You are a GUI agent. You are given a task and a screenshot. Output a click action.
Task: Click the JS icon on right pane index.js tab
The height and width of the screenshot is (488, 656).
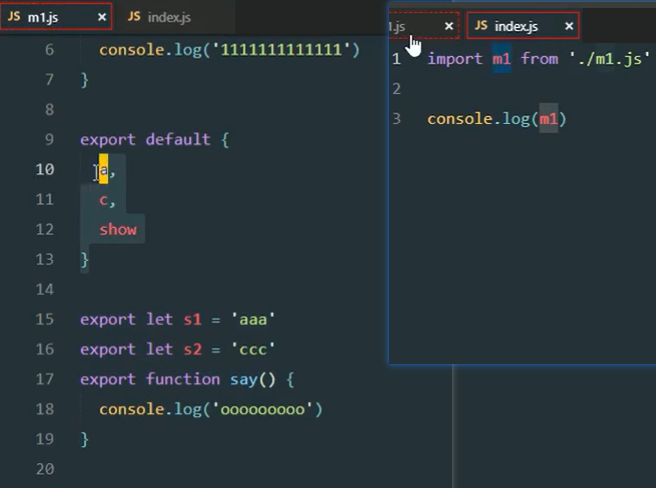tap(481, 25)
